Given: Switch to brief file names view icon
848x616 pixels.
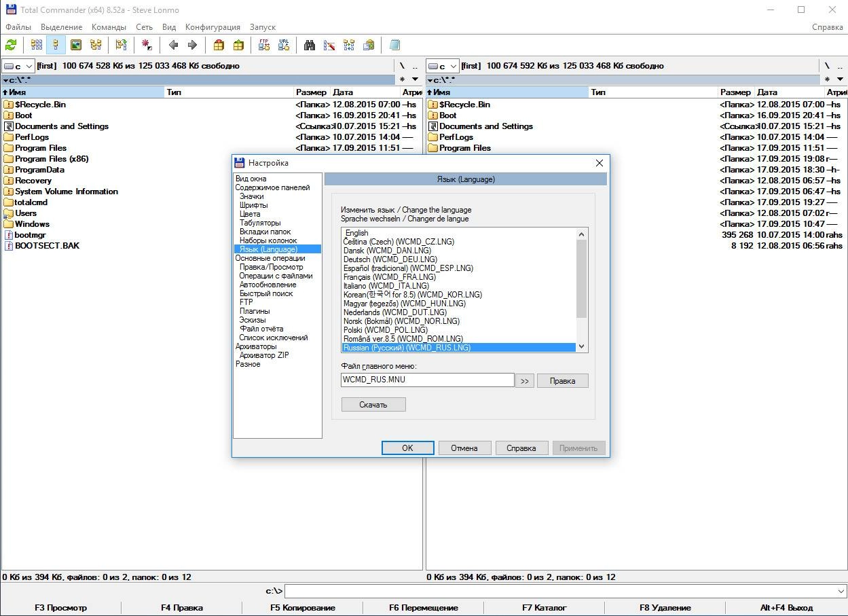Looking at the screenshot, I should click(37, 45).
